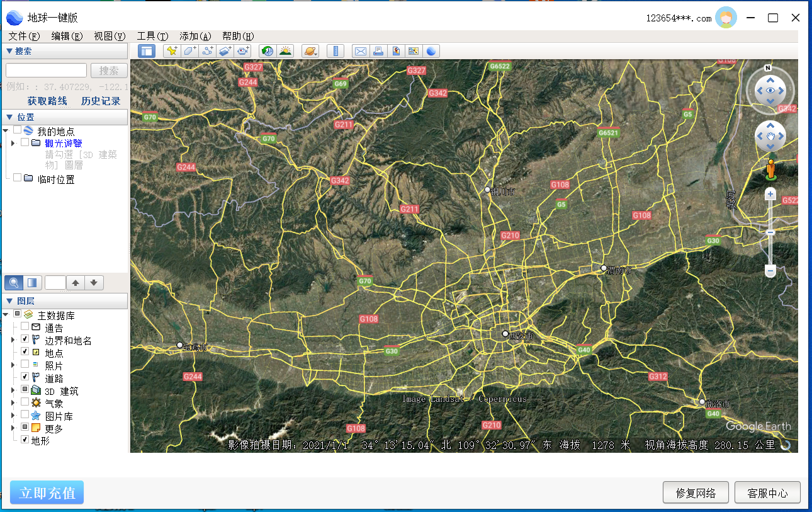Collapse the 图层 panel header

[65, 301]
